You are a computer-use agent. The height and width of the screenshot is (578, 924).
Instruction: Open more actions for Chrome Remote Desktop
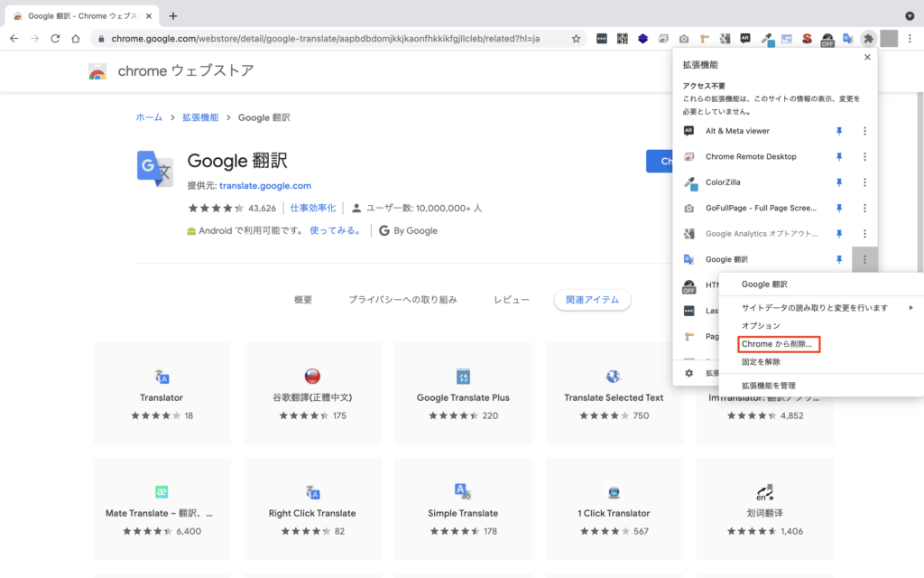[x=864, y=157]
